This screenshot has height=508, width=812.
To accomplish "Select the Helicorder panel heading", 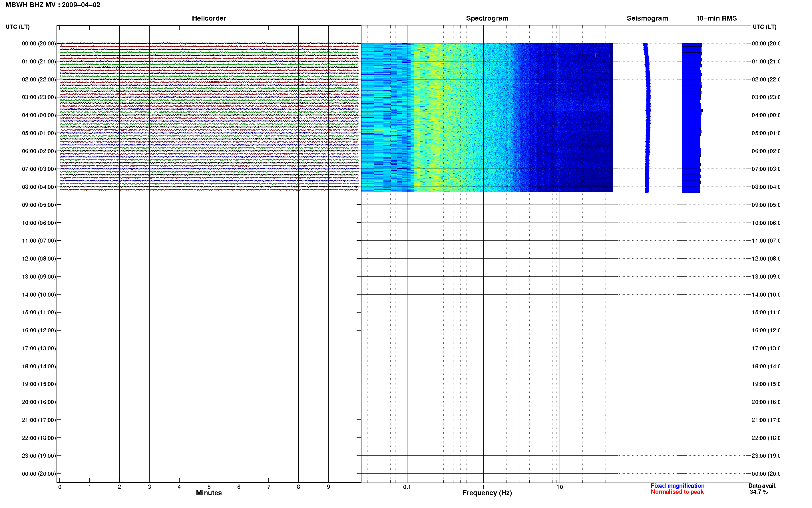I will tap(209, 19).
